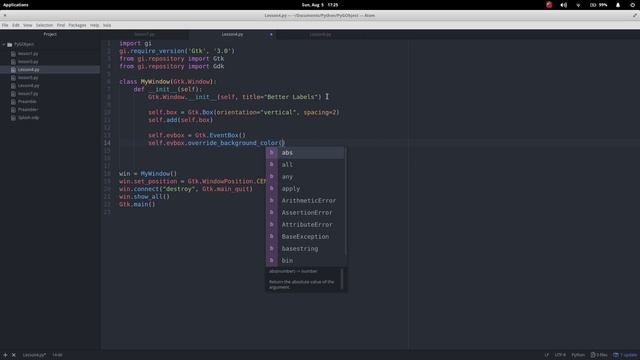Click the type icon beside the apply suggestion
Image resolution: width=640 pixels, height=360 pixels.
[271, 189]
